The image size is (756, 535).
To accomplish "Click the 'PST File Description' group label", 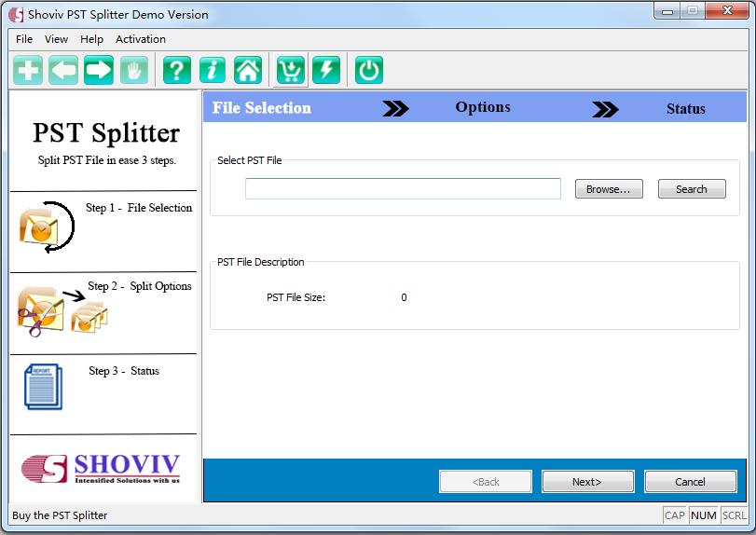I will click(260, 262).
